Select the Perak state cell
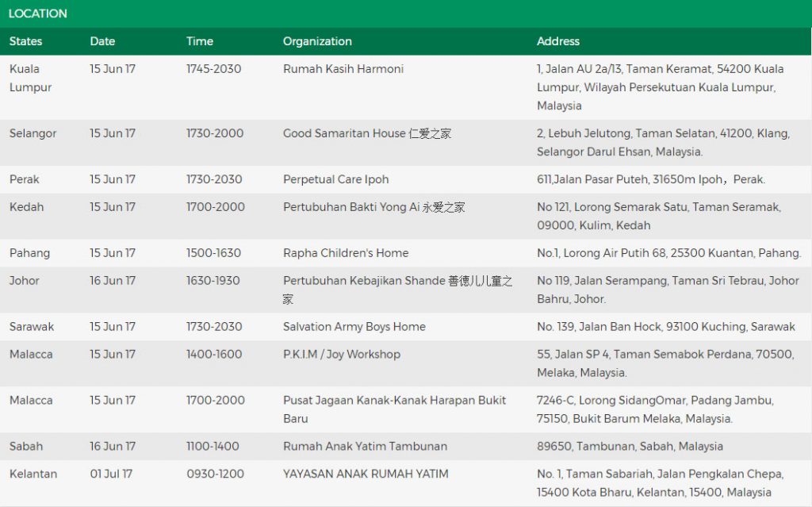812x507 pixels. click(x=25, y=179)
